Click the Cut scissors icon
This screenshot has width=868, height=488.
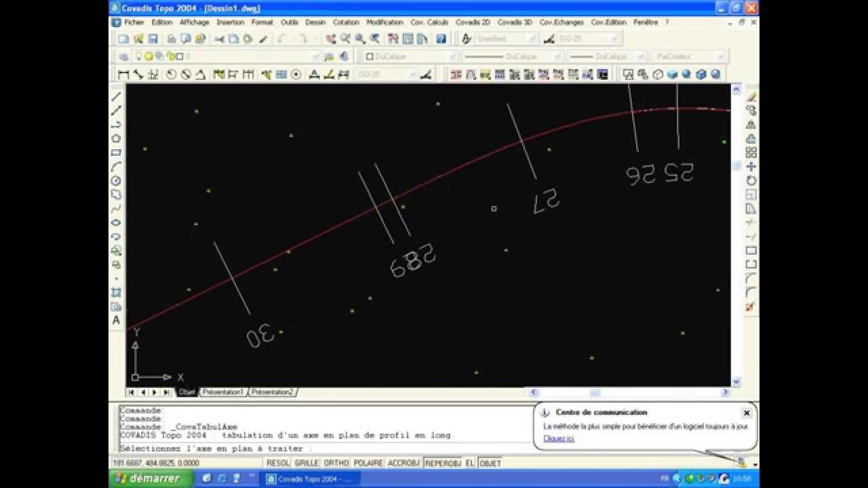pyautogui.click(x=219, y=39)
